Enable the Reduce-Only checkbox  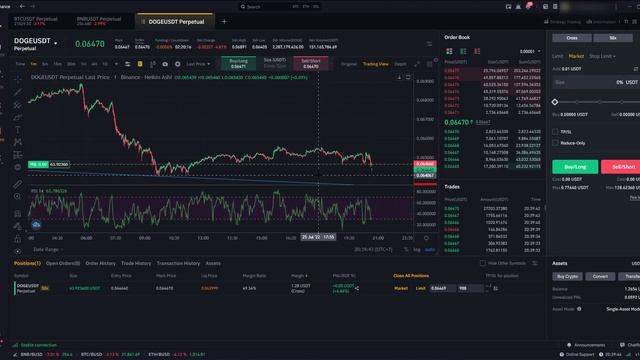tap(555, 143)
